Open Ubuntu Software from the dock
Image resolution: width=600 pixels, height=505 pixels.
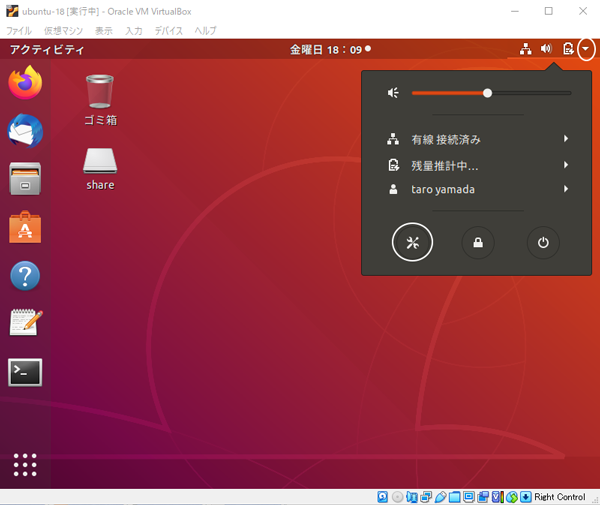point(25,227)
